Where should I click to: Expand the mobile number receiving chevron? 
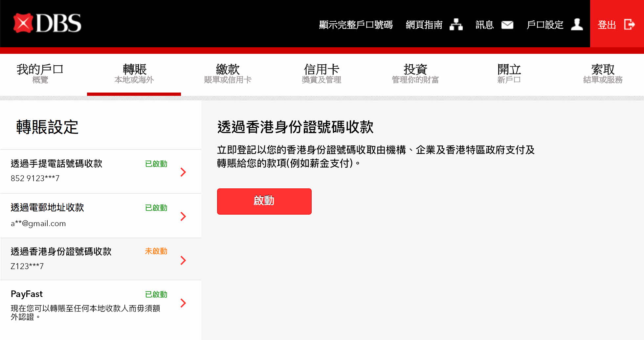tap(183, 172)
